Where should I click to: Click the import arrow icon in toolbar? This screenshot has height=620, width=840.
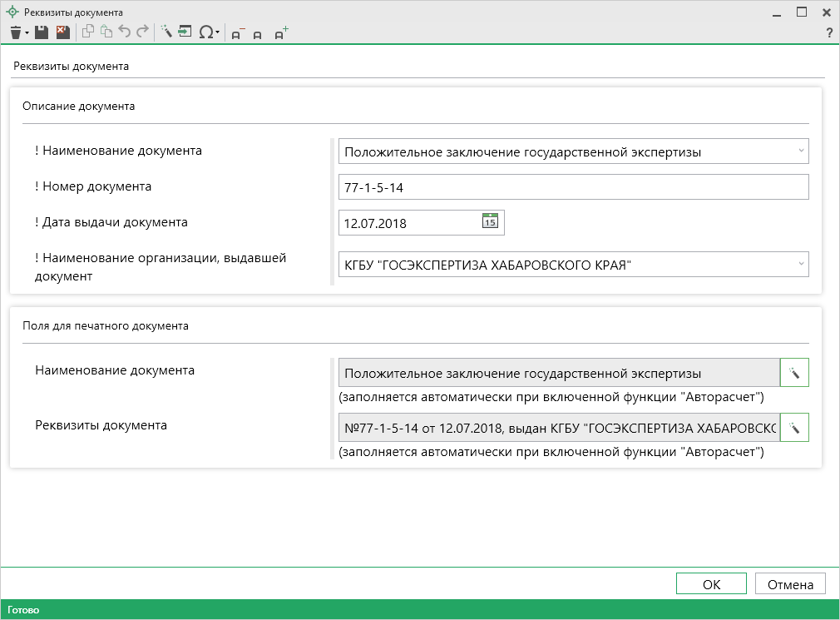[x=185, y=32]
